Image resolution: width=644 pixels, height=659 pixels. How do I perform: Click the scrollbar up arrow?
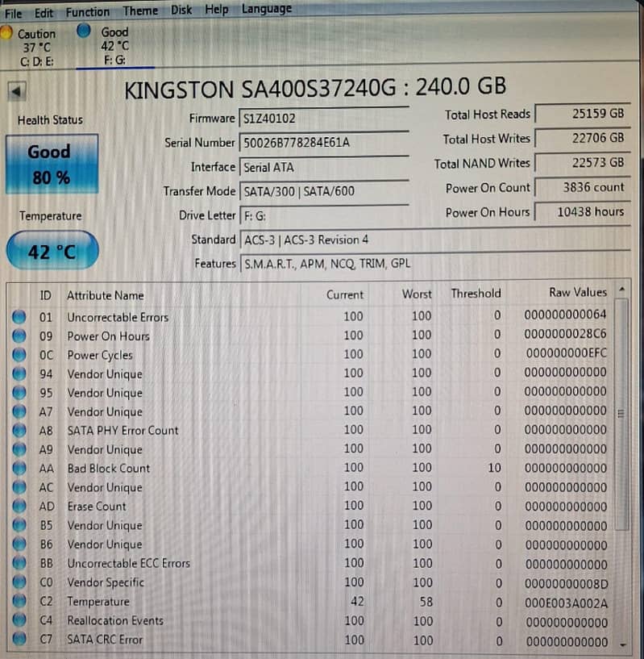coord(621,289)
